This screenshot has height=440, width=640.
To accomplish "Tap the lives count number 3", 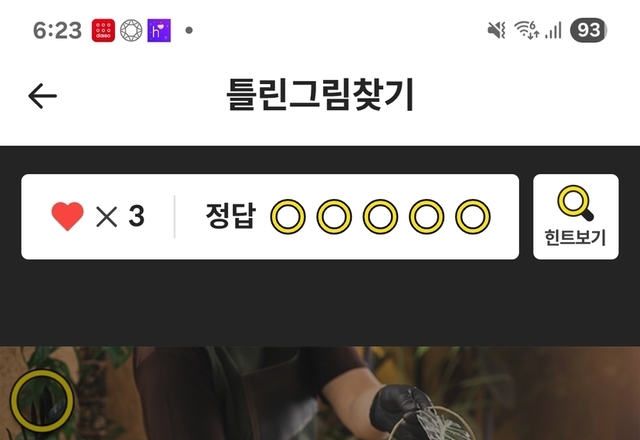I will (136, 216).
